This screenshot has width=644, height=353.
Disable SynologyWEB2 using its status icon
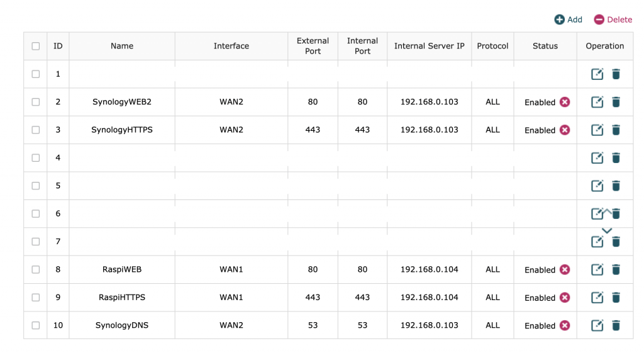pos(565,102)
